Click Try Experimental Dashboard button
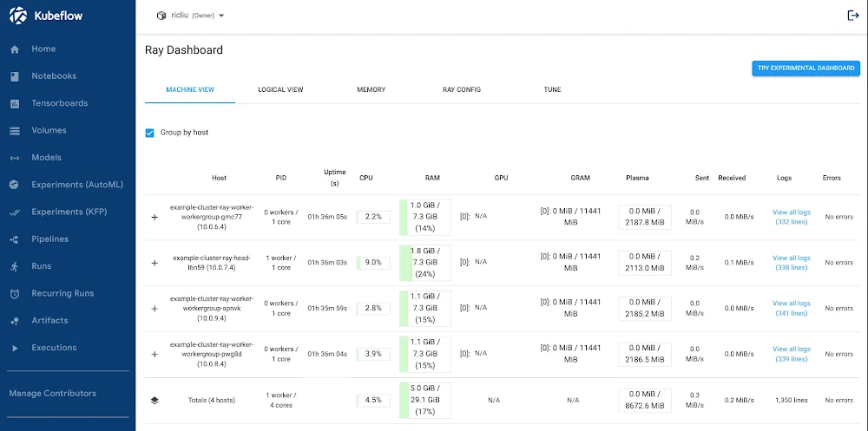Screen dimensions: 868x431 (806, 69)
